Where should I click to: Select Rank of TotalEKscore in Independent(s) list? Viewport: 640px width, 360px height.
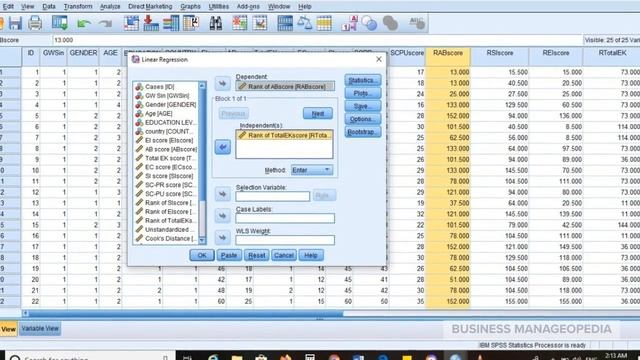[x=284, y=135]
